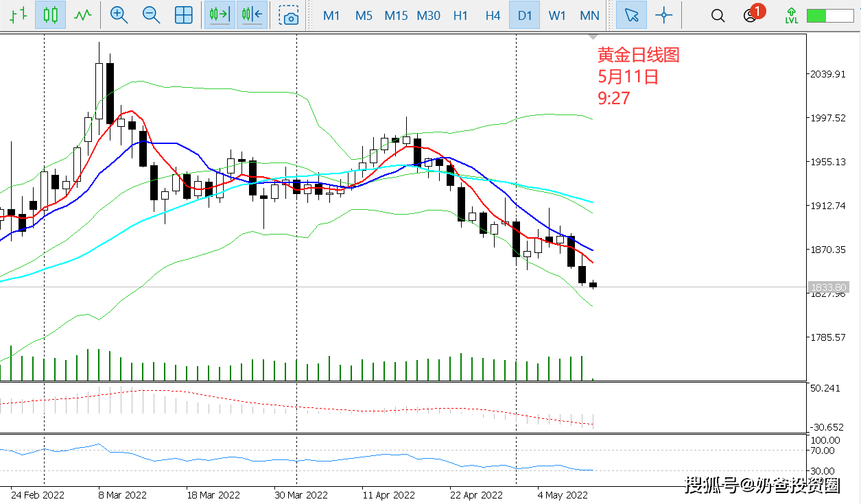The width and height of the screenshot is (861, 504).
Task: Select the W1 weekly timeframe
Action: click(557, 15)
